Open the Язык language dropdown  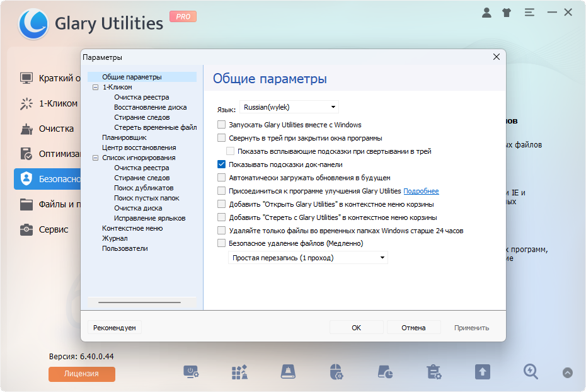pos(289,107)
